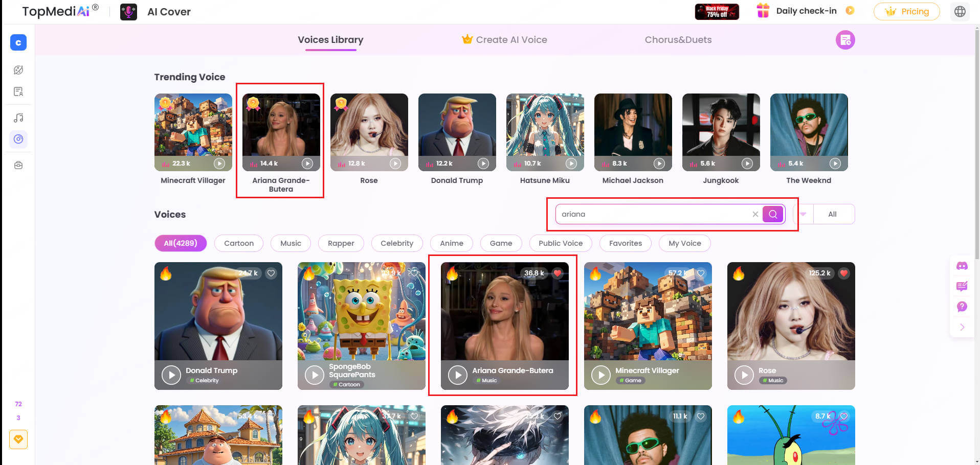Open the text-to-speech sidebar icon

click(x=18, y=92)
